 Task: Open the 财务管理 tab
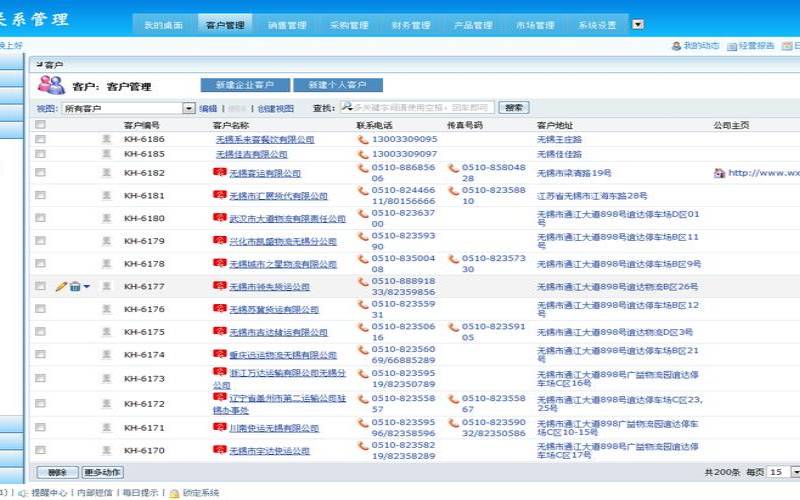click(x=411, y=25)
